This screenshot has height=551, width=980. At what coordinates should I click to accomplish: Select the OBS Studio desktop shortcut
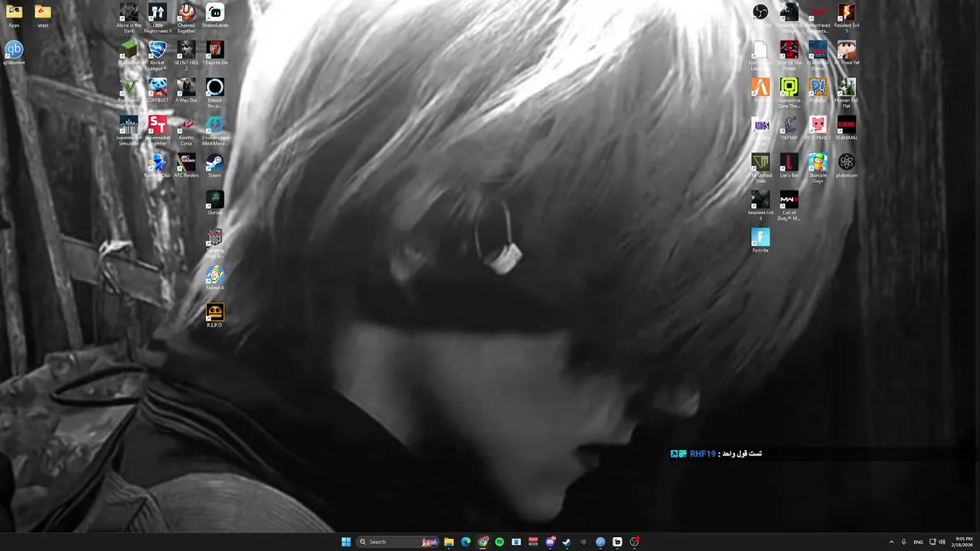tap(760, 16)
